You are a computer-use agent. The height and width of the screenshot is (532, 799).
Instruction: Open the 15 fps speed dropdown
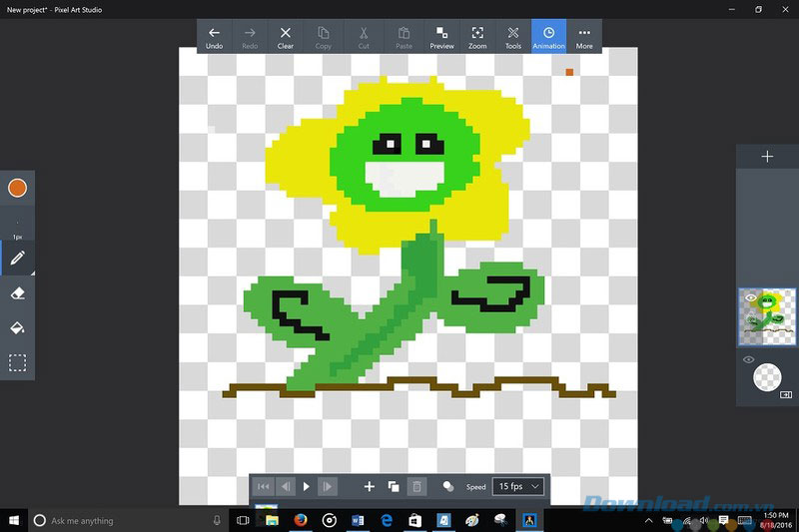(521, 486)
